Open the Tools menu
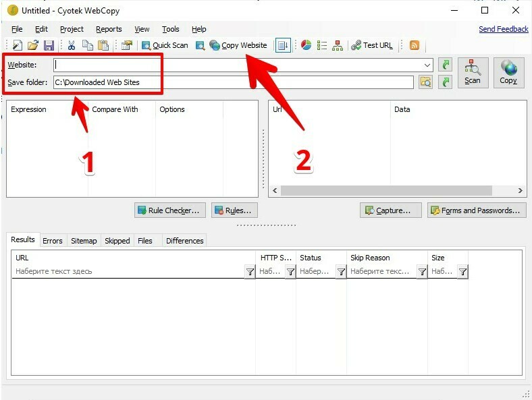 [170, 29]
